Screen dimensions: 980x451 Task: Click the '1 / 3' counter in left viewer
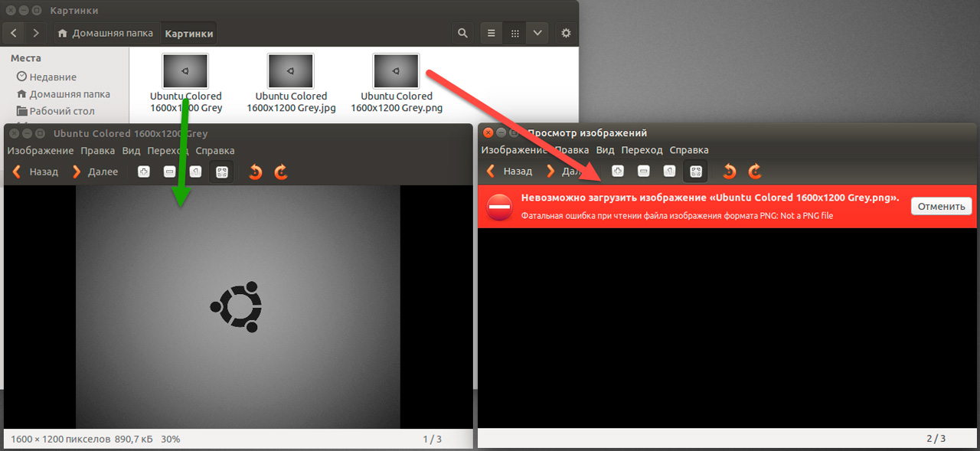(x=433, y=440)
